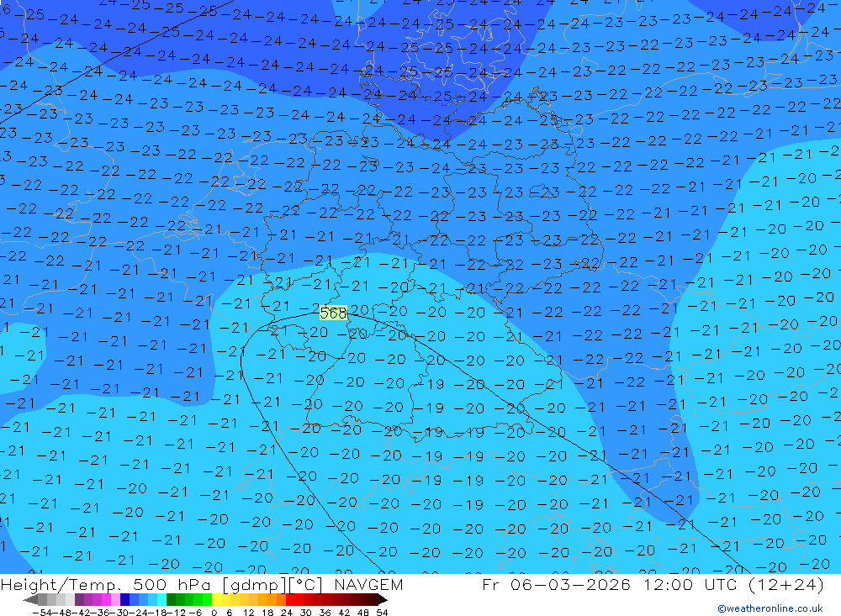Click the -54 legend scale label
Image resolution: width=841 pixels, height=616 pixels.
click(x=42, y=613)
